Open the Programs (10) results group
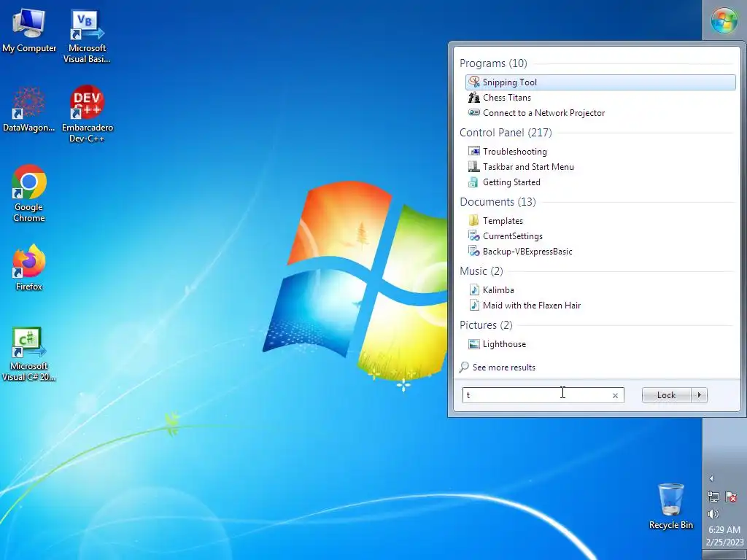This screenshot has width=747, height=560. click(x=493, y=63)
